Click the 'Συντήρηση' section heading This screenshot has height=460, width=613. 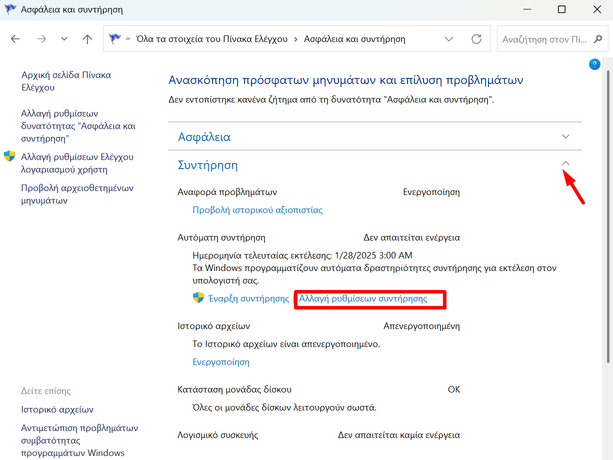(208, 165)
